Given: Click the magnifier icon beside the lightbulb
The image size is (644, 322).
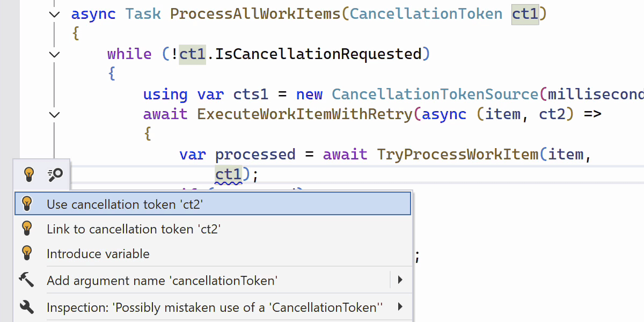Looking at the screenshot, I should click(x=55, y=174).
